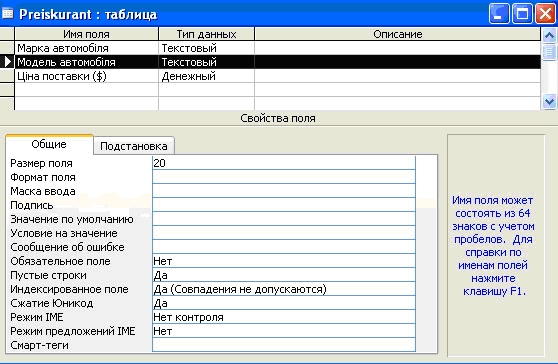The width and height of the screenshot is (558, 364).
Task: Switch to the 'Подстановка' tab
Action: (134, 146)
